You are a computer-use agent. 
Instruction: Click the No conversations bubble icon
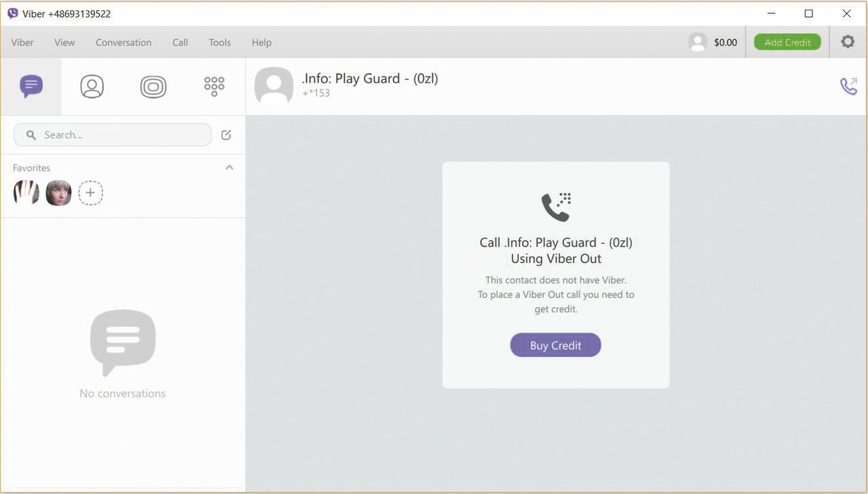pyautogui.click(x=123, y=342)
